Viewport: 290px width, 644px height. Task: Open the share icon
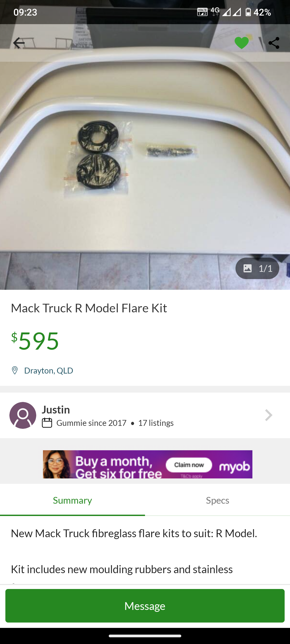[x=274, y=43]
